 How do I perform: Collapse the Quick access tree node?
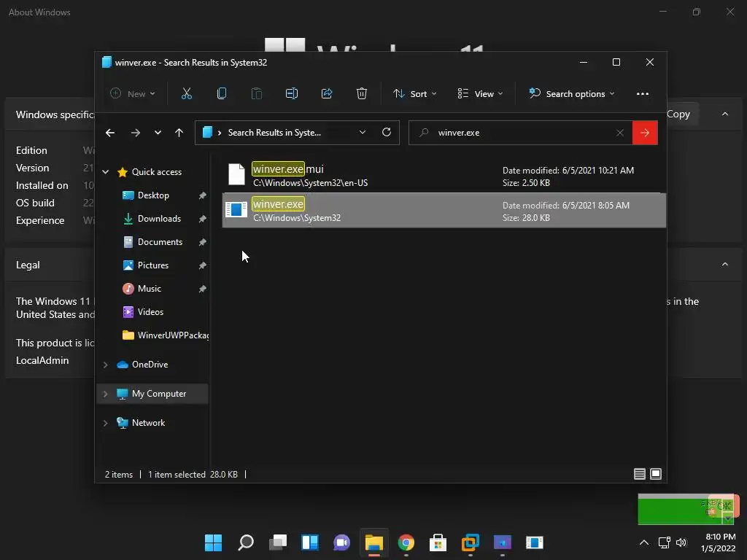(106, 172)
